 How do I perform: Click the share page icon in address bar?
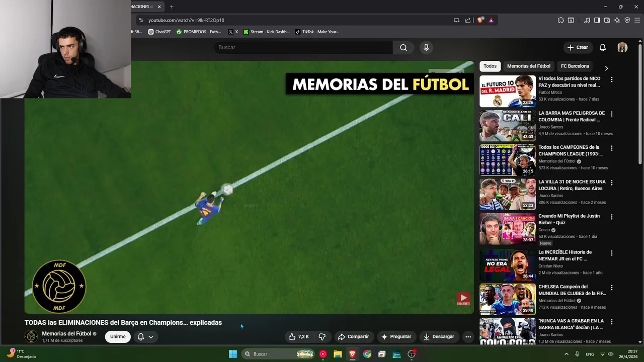(x=468, y=20)
